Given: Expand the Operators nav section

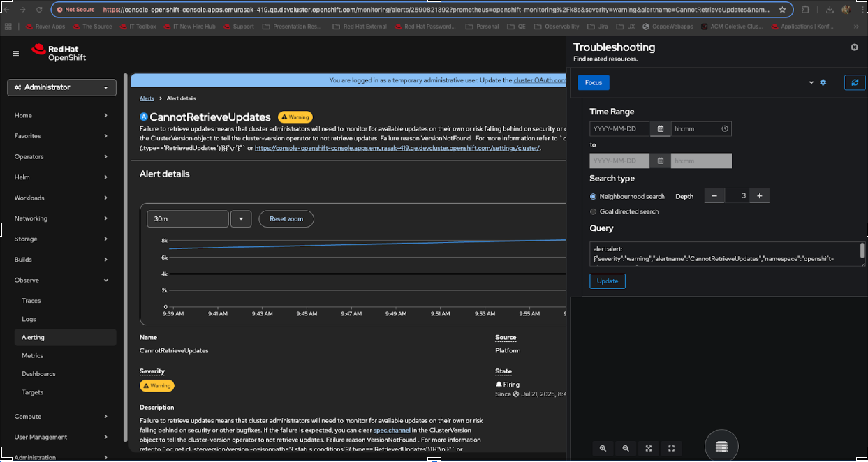Looking at the screenshot, I should pos(61,156).
